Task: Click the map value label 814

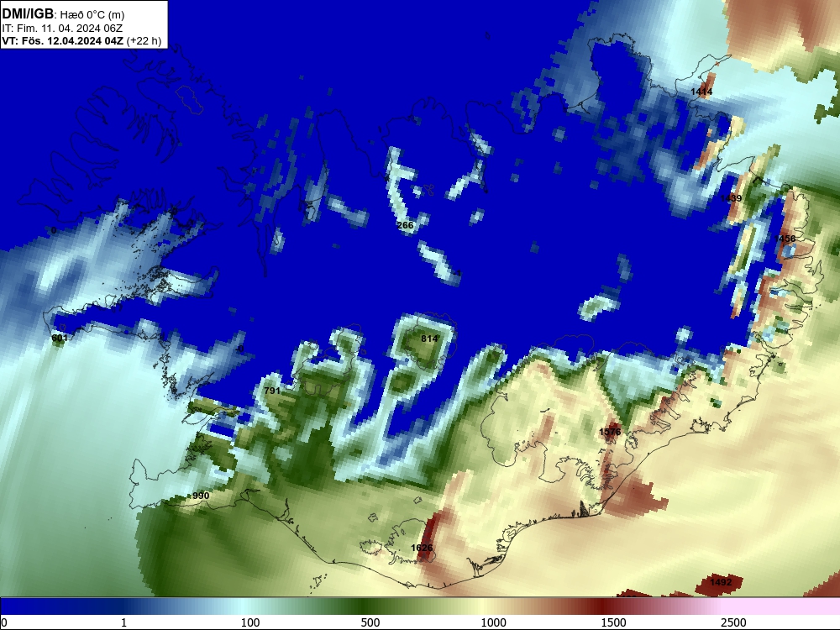Action: 429,339
